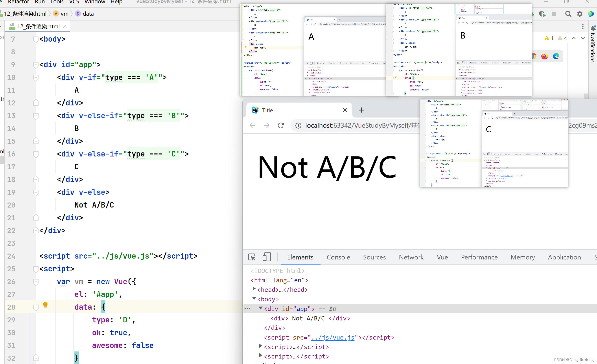Click the colorful Code With Me icon
This screenshot has height=364, width=597.
(591, 14)
